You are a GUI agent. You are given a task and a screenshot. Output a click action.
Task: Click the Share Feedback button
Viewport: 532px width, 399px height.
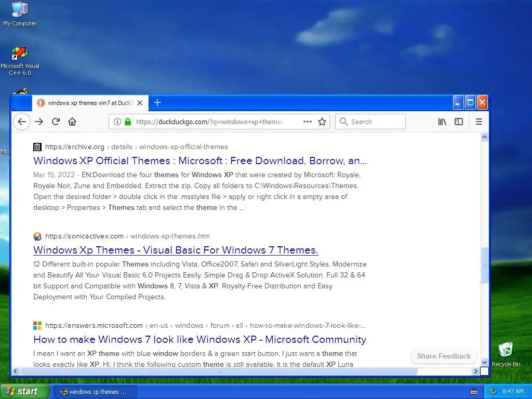tap(444, 356)
